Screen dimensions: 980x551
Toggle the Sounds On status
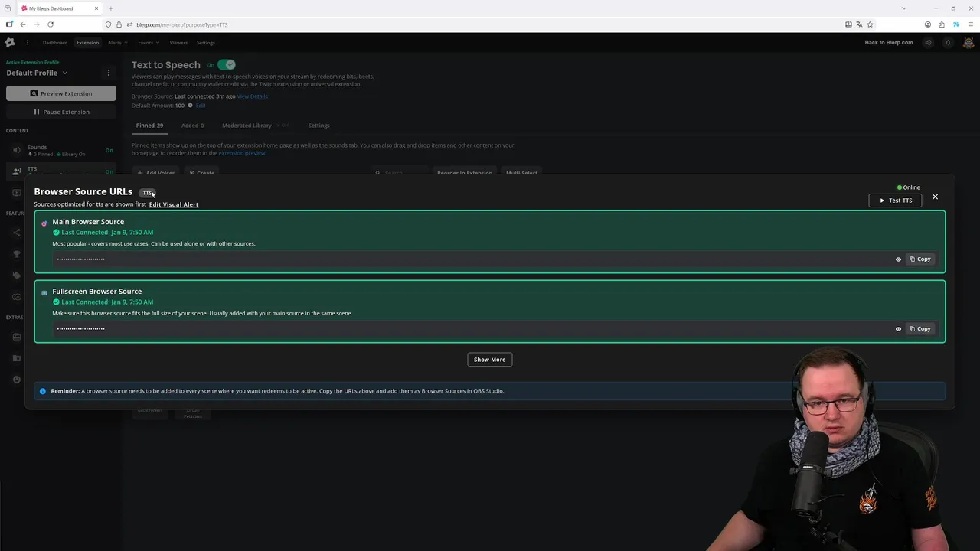point(109,151)
